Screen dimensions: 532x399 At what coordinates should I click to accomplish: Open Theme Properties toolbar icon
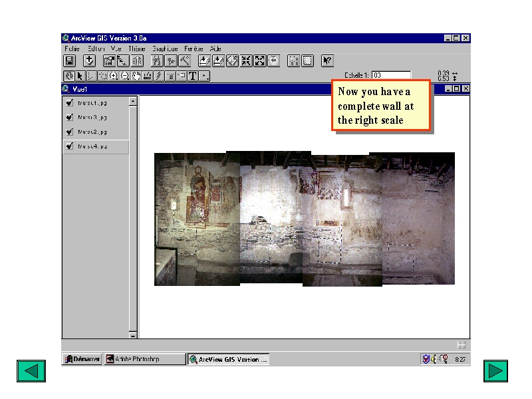click(x=109, y=61)
